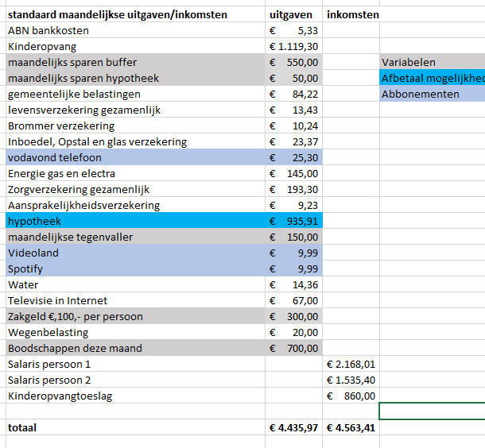
Task: Click 'Energie gas en electra' cell
Action: click(135, 174)
